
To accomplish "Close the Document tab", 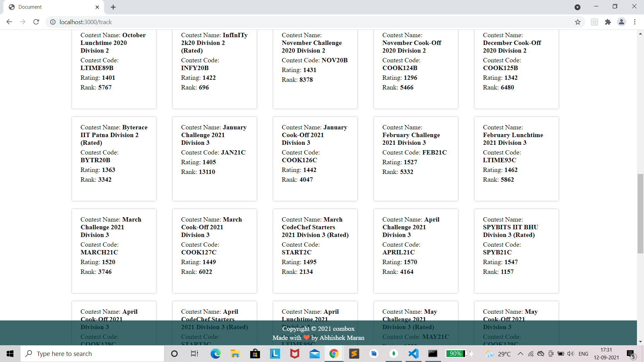I will point(97,7).
